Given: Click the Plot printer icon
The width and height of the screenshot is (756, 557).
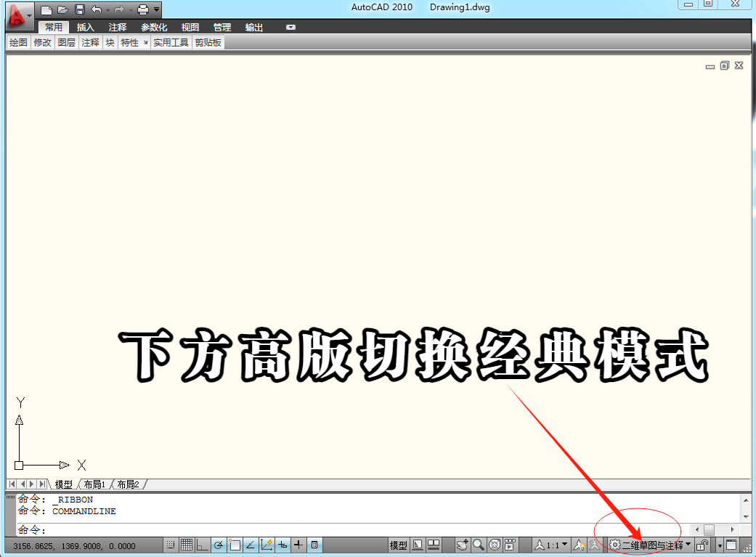Looking at the screenshot, I should click(x=143, y=9).
